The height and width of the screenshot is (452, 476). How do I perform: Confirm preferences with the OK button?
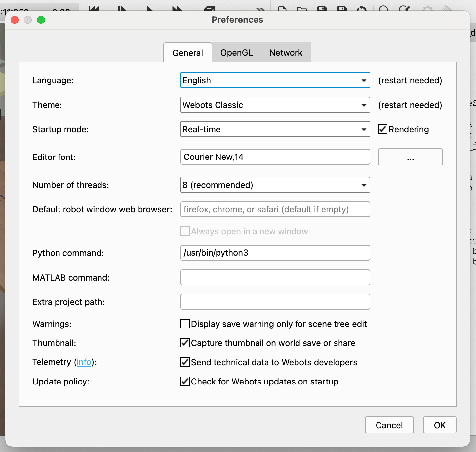[x=440, y=425]
